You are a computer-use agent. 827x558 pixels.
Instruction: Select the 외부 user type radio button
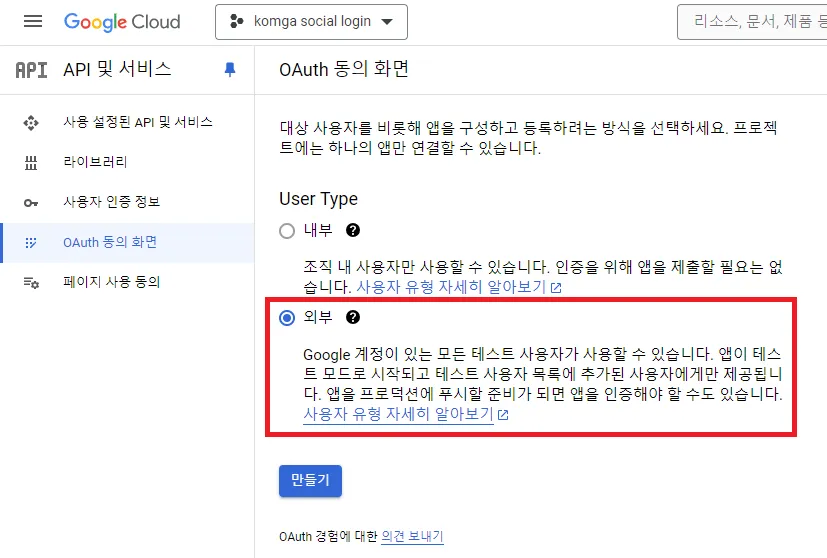click(287, 318)
